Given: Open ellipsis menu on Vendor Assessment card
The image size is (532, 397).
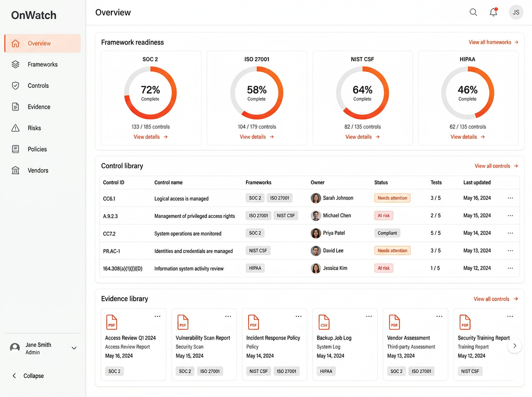Looking at the screenshot, I should coord(439,316).
